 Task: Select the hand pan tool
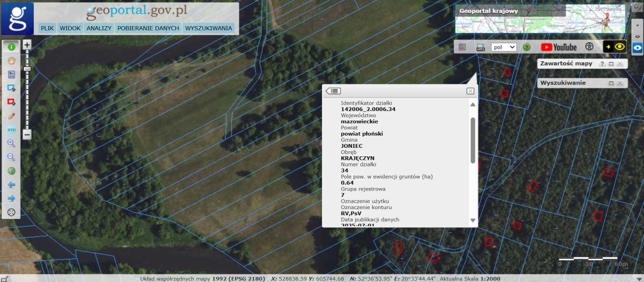click(11, 60)
